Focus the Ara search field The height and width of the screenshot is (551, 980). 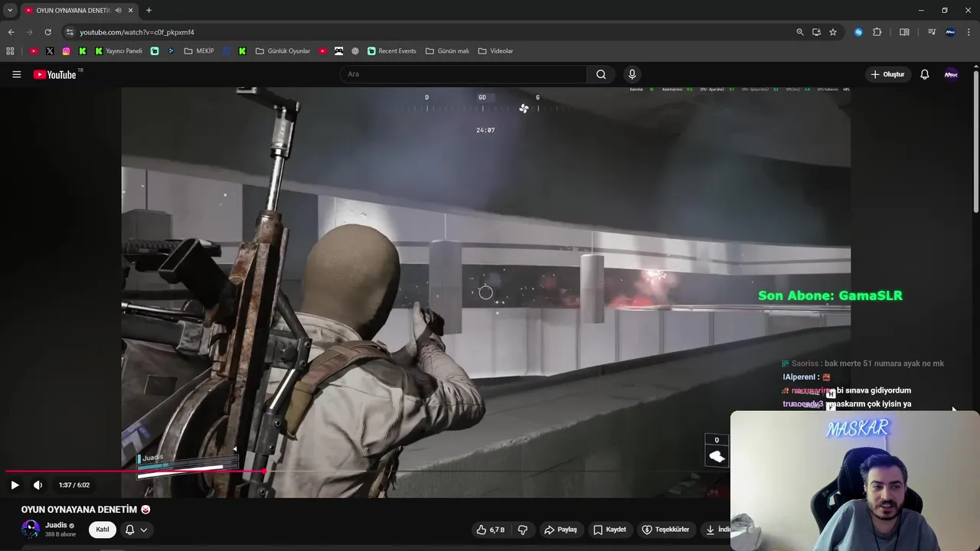click(463, 74)
